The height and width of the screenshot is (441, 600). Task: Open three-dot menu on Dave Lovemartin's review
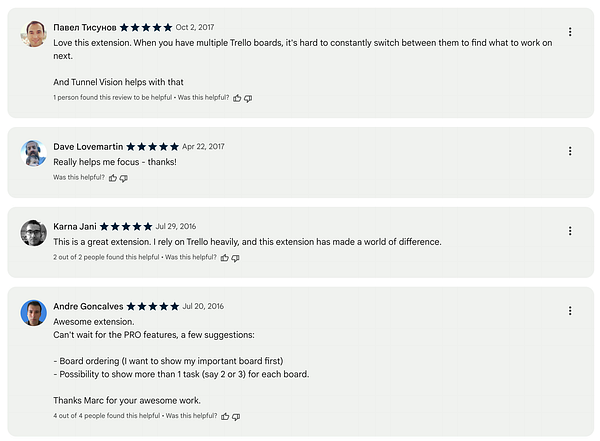[570, 151]
